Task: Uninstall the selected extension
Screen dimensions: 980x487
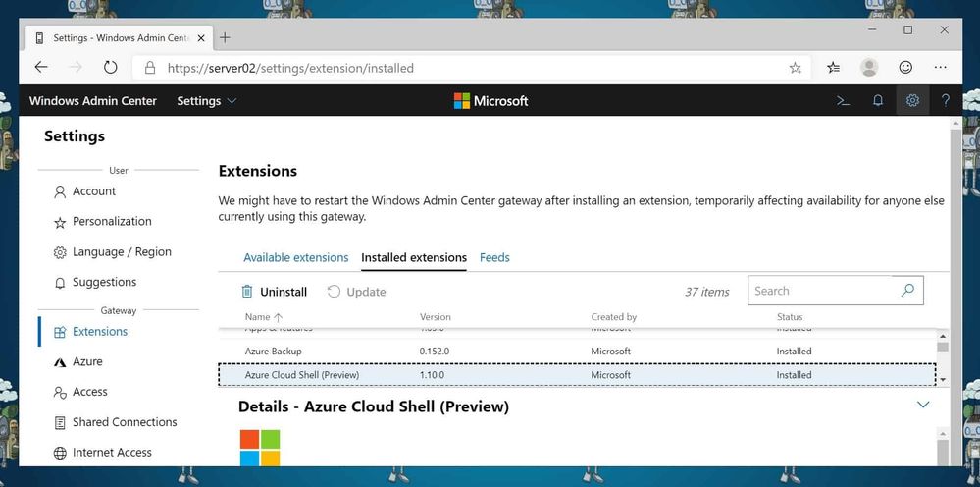Action: (x=275, y=292)
